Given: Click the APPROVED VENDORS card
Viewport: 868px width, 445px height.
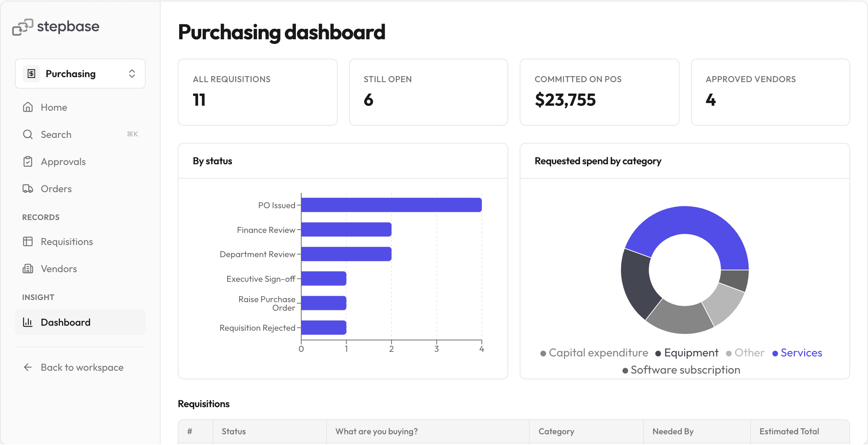Looking at the screenshot, I should point(770,92).
